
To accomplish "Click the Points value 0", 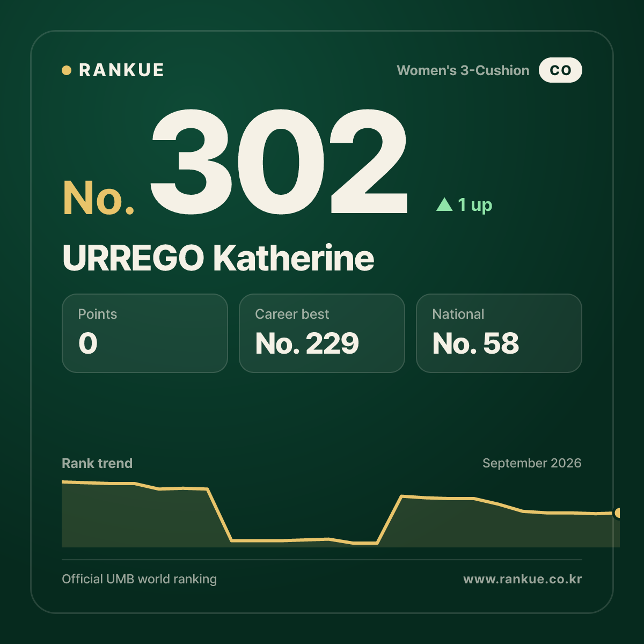I will point(88,343).
